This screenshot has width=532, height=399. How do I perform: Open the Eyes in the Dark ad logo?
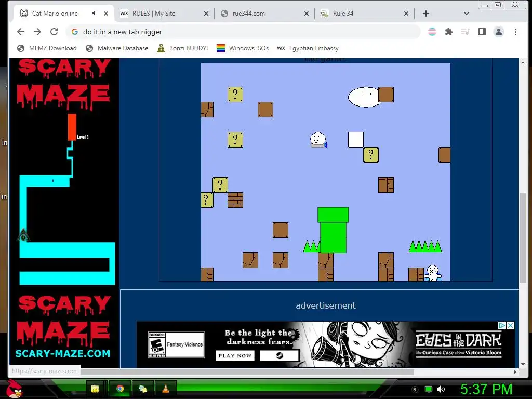458,343
